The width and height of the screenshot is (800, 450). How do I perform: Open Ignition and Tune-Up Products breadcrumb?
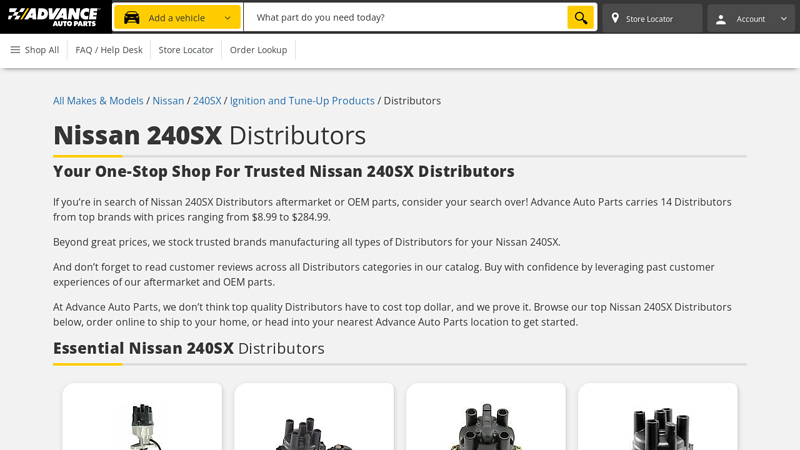point(302,101)
